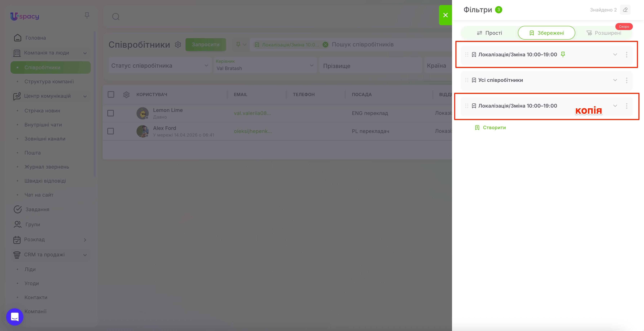Click the Розклад calendar icon
Screen dimensions: 644x331
tap(17, 240)
